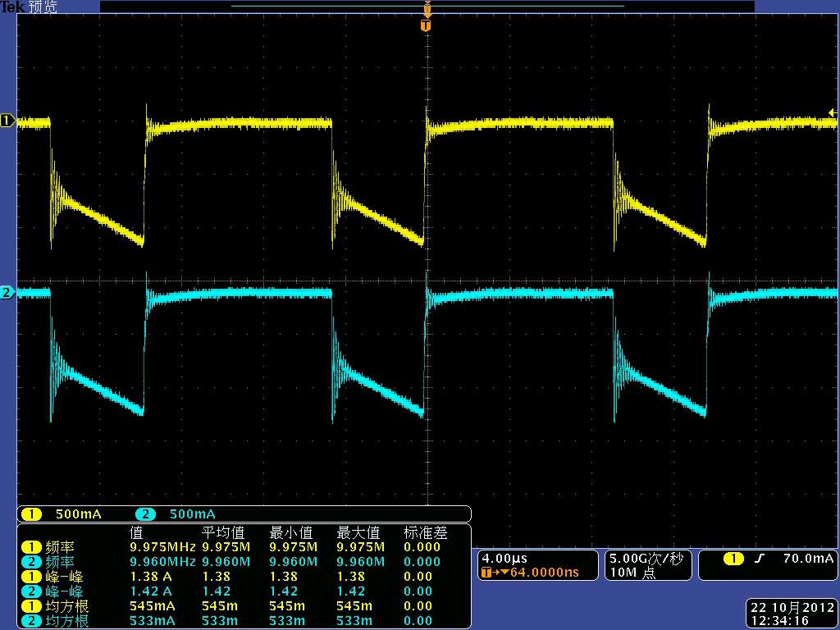Select the sample rate readout 5.00G次/秒
840x630 pixels.
tap(646, 559)
